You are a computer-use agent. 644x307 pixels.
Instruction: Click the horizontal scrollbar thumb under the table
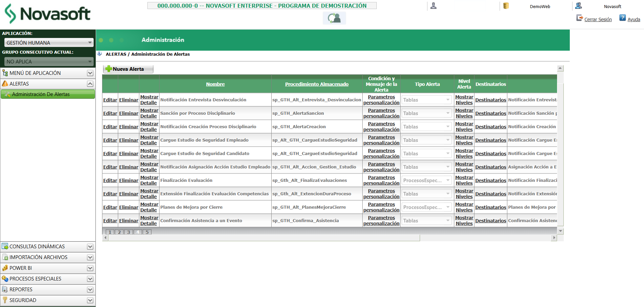pos(264,238)
